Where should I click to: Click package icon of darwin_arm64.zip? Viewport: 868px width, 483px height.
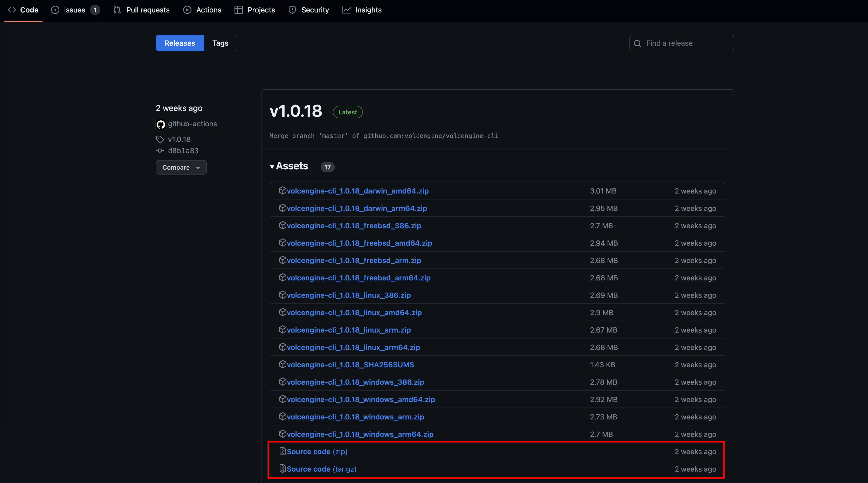(x=282, y=208)
